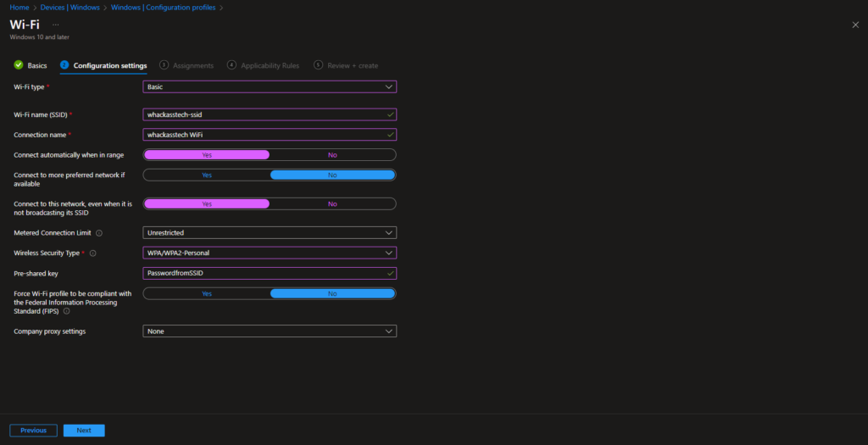
Task: Click the Previous button
Action: tap(33, 431)
